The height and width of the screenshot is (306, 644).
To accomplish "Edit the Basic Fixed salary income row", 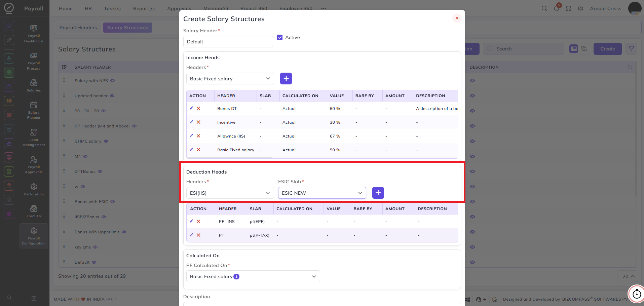I will pos(191,150).
